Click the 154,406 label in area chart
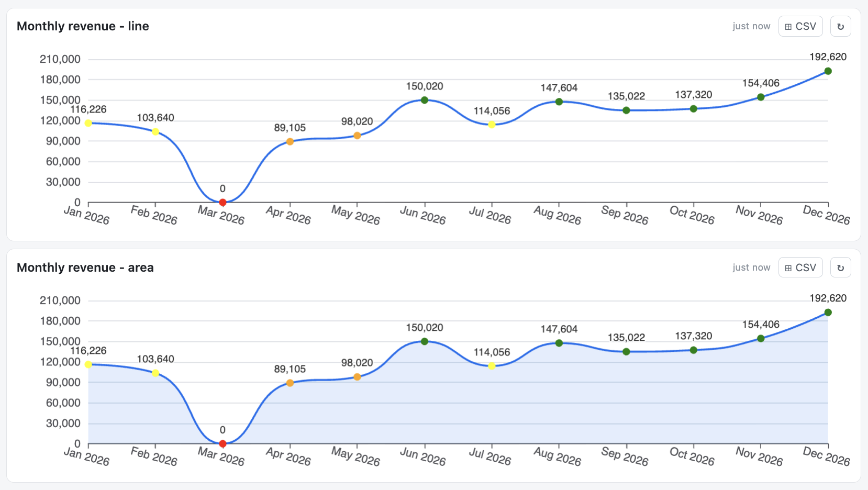The width and height of the screenshot is (868, 490). pos(761,325)
